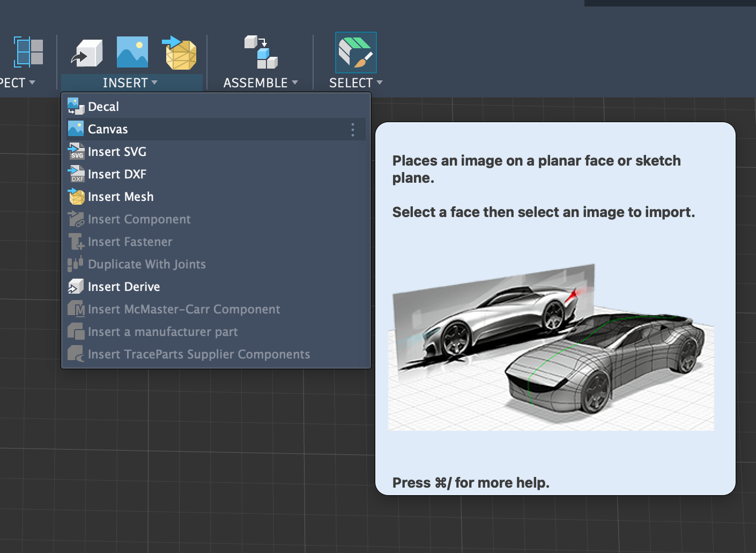Select Insert McMaster-Carr Component entry

point(183,309)
